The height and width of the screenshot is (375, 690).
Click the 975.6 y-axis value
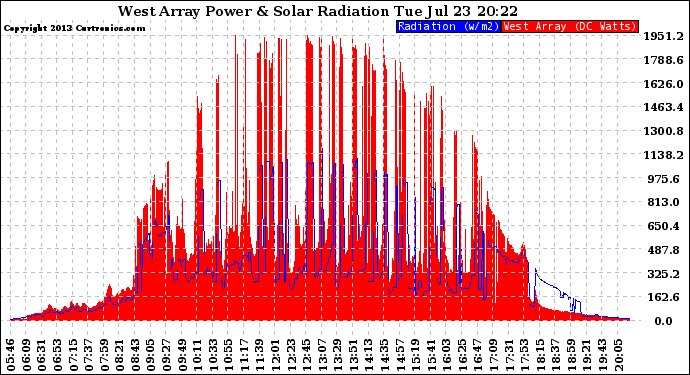click(x=664, y=179)
